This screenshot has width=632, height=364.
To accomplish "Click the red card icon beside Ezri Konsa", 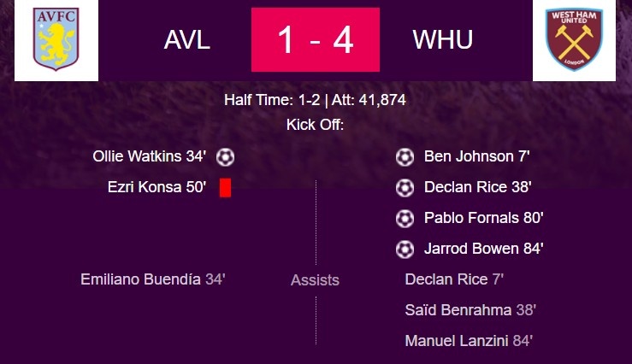I will tap(226, 187).
